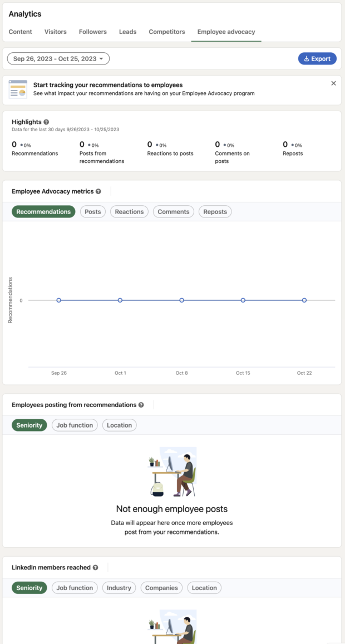This screenshot has width=345, height=644.
Task: Select Location breakdown for employee posts
Action: tap(119, 425)
